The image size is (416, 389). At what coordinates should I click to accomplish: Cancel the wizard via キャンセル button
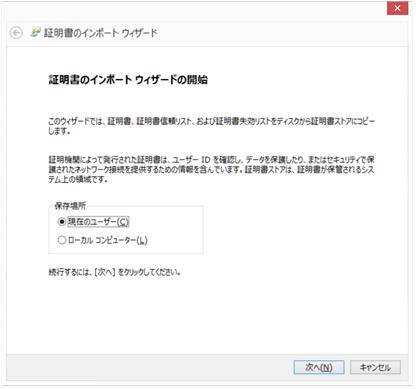click(x=375, y=367)
